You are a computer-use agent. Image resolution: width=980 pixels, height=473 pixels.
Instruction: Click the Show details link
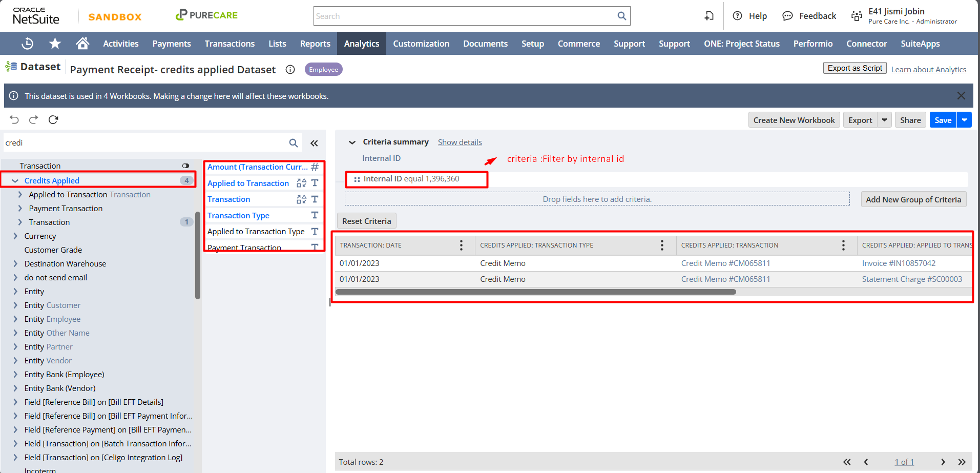(x=460, y=142)
